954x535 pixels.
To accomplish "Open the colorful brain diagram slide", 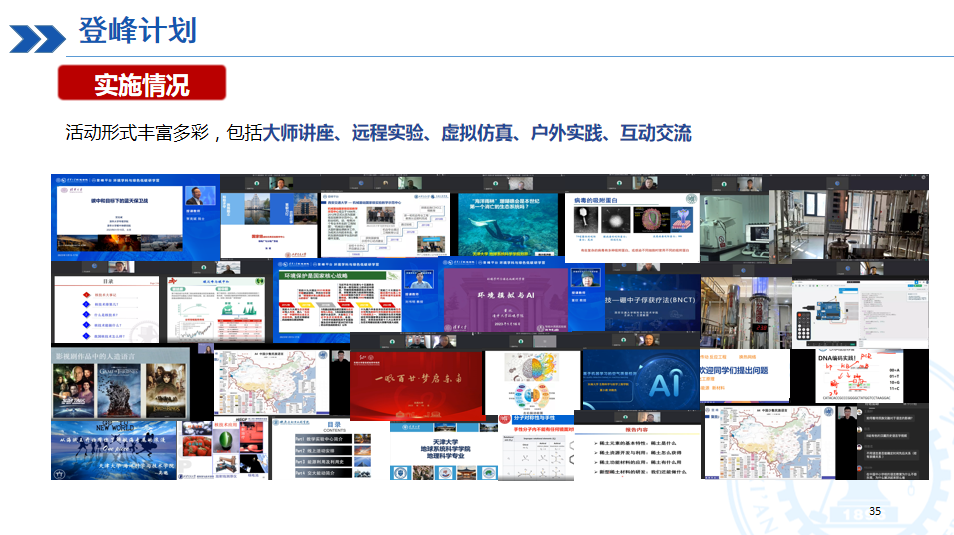I will click(534, 383).
